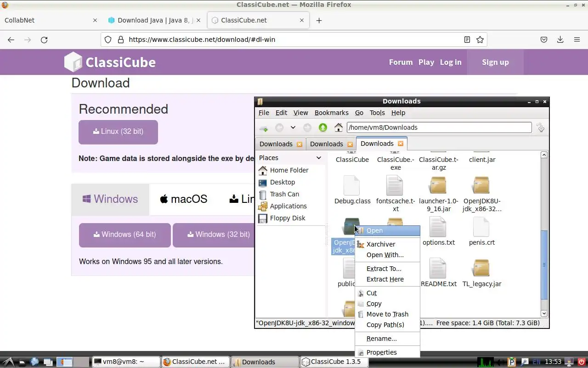Image resolution: width=588 pixels, height=368 pixels.
Task: Open the Firefox hamburger menu
Action: tap(577, 40)
